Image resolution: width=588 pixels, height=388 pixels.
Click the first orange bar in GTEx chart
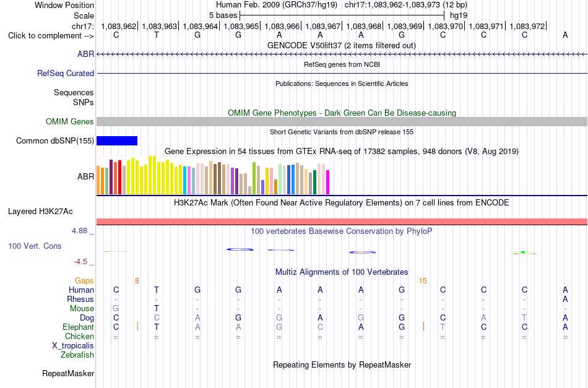[98, 180]
